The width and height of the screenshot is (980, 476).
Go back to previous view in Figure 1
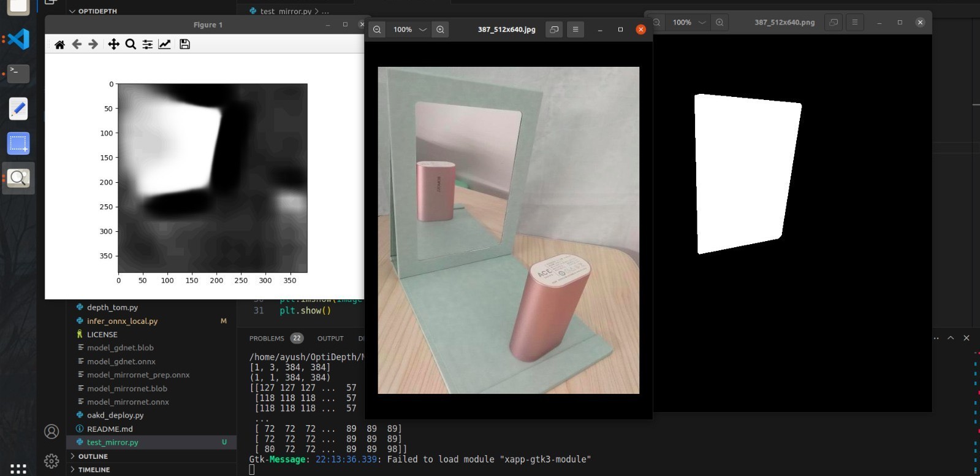[77, 44]
